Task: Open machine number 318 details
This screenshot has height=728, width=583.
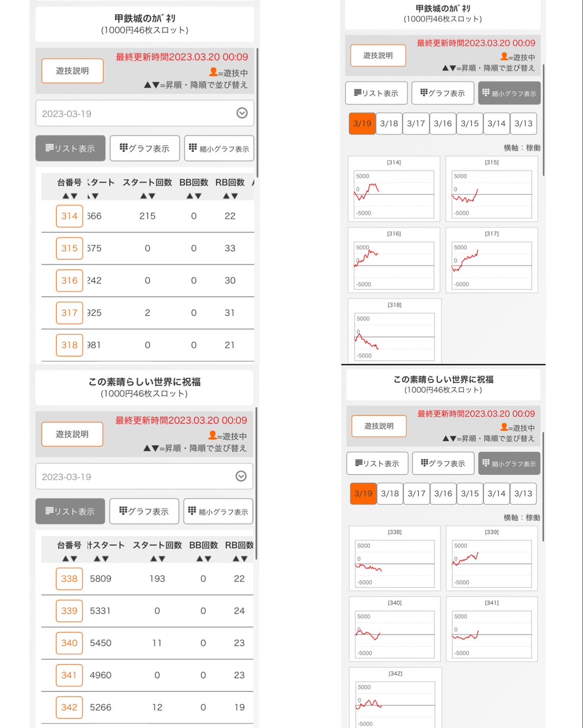Action: (69, 345)
